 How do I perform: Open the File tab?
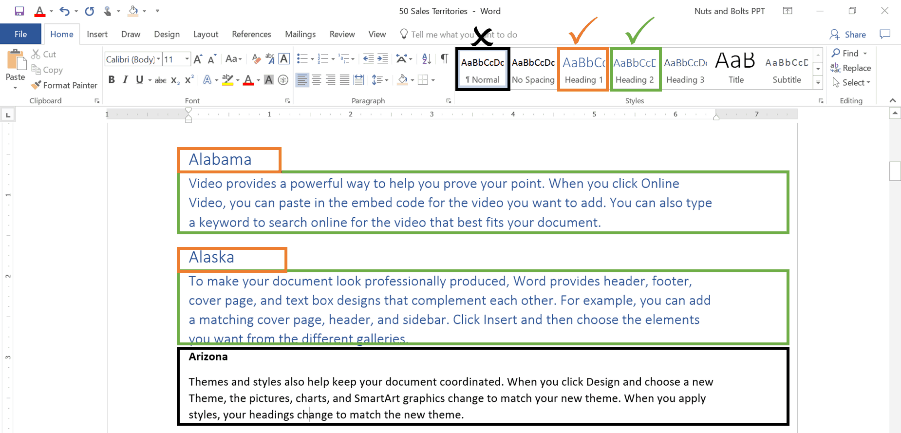(21, 34)
